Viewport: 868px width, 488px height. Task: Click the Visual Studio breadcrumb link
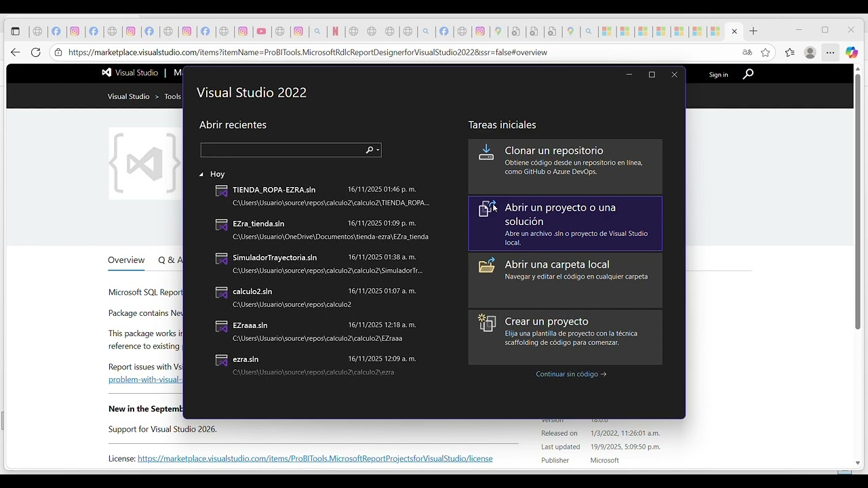coord(128,96)
